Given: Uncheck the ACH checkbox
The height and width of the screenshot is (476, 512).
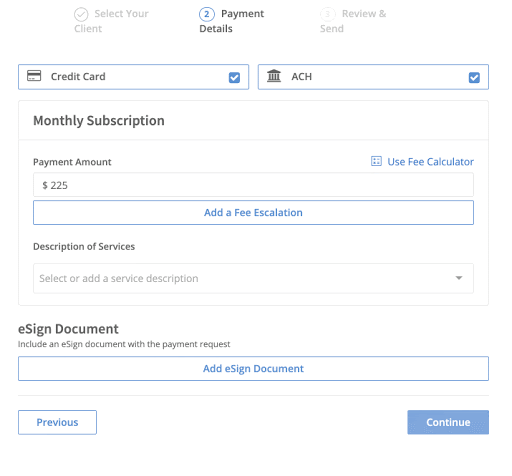Looking at the screenshot, I should pyautogui.click(x=474, y=78).
